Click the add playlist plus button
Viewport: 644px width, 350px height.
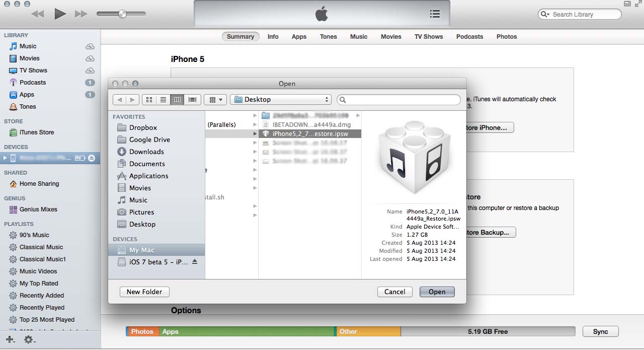(10, 340)
